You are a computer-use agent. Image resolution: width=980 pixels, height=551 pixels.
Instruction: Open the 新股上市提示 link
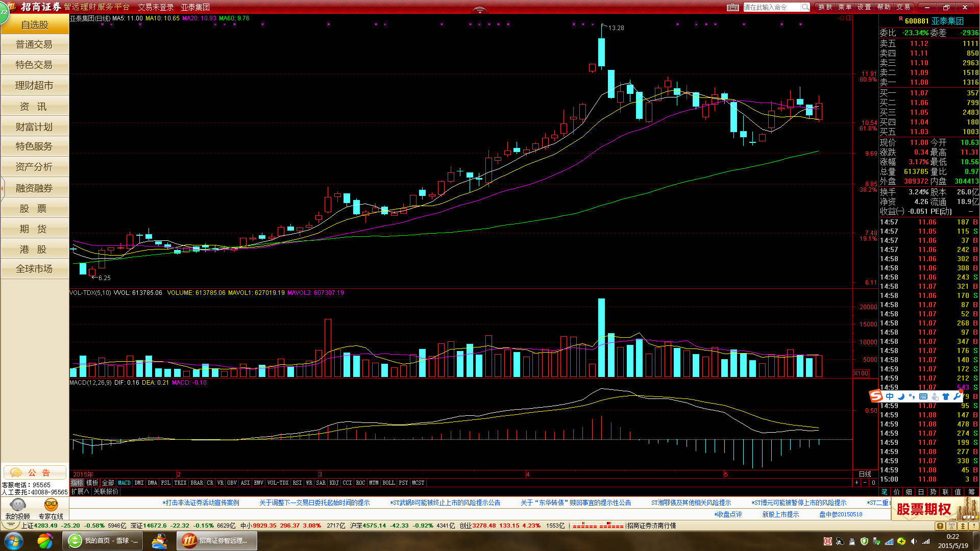(x=781, y=514)
